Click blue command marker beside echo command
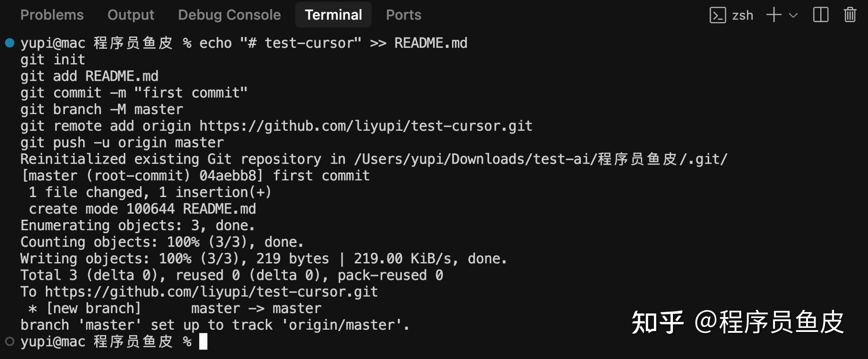 (x=9, y=43)
